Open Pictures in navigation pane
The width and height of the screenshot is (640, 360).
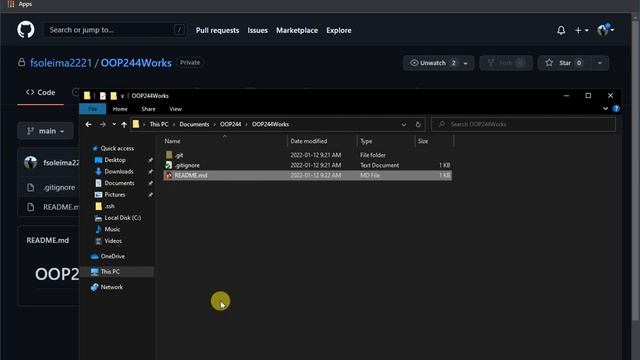click(x=115, y=195)
